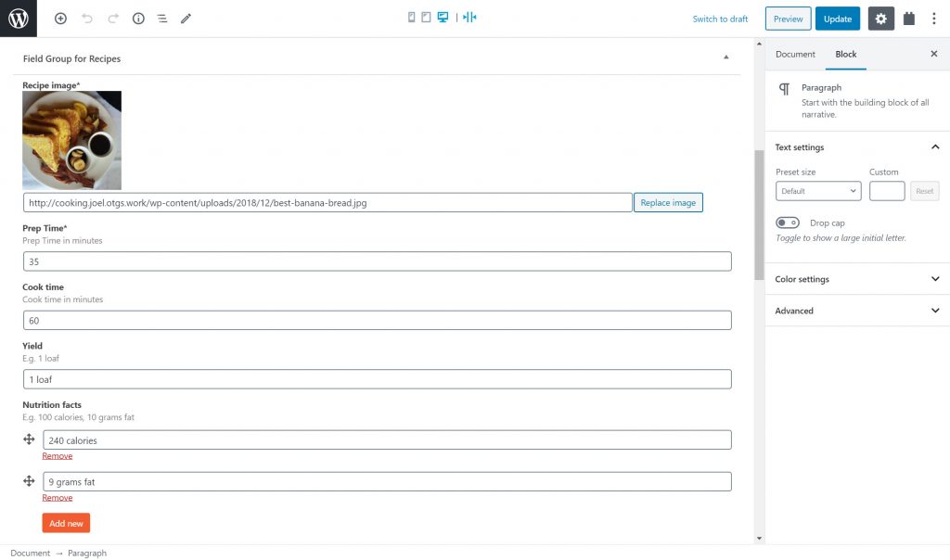This screenshot has height=560, width=950.
Task: Open the content structure info icon
Action: [138, 19]
